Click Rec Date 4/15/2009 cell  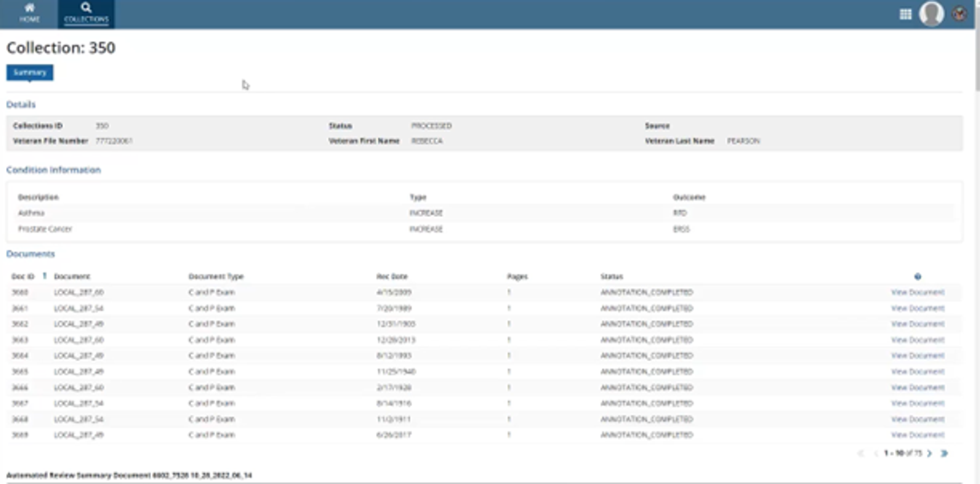[394, 292]
